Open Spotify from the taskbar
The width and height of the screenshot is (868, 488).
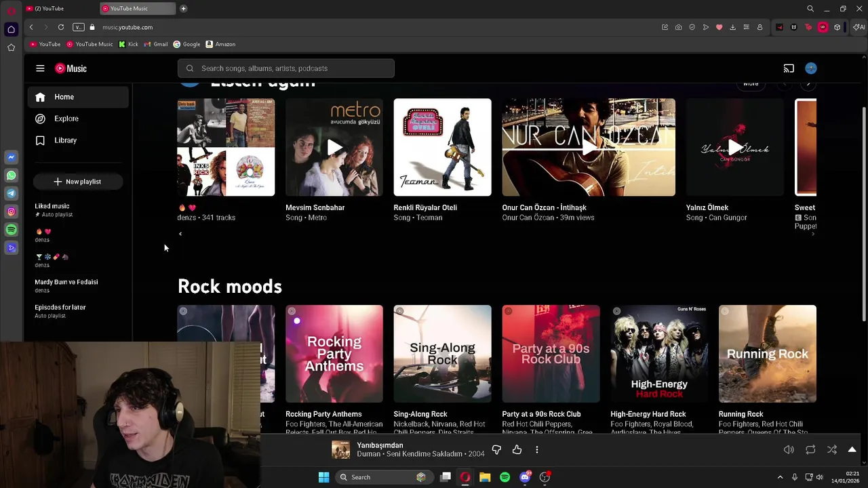(505, 477)
